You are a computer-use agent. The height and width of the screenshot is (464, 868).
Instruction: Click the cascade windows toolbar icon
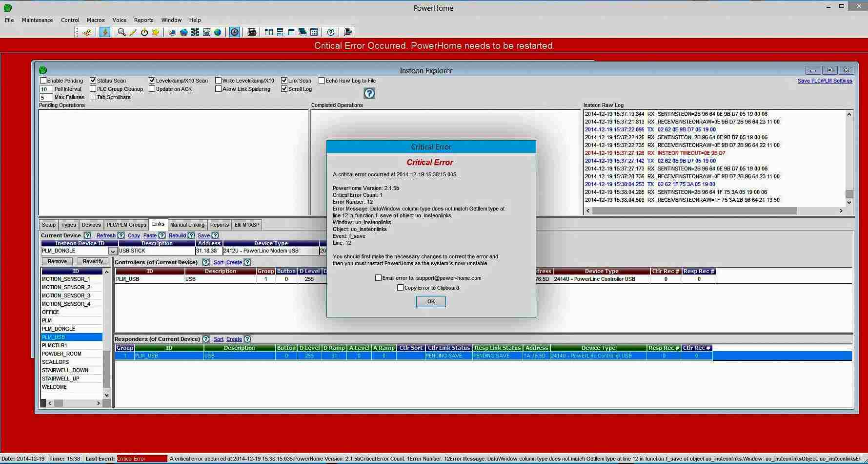coord(303,32)
